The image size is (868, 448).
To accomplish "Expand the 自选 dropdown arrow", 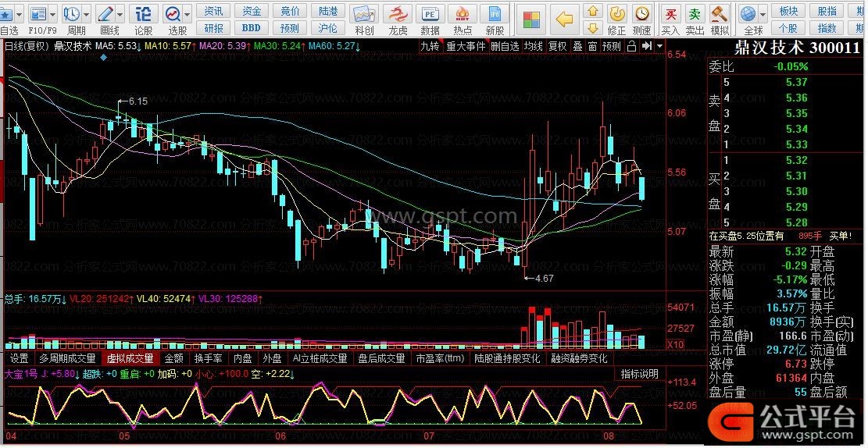I will (21, 14).
